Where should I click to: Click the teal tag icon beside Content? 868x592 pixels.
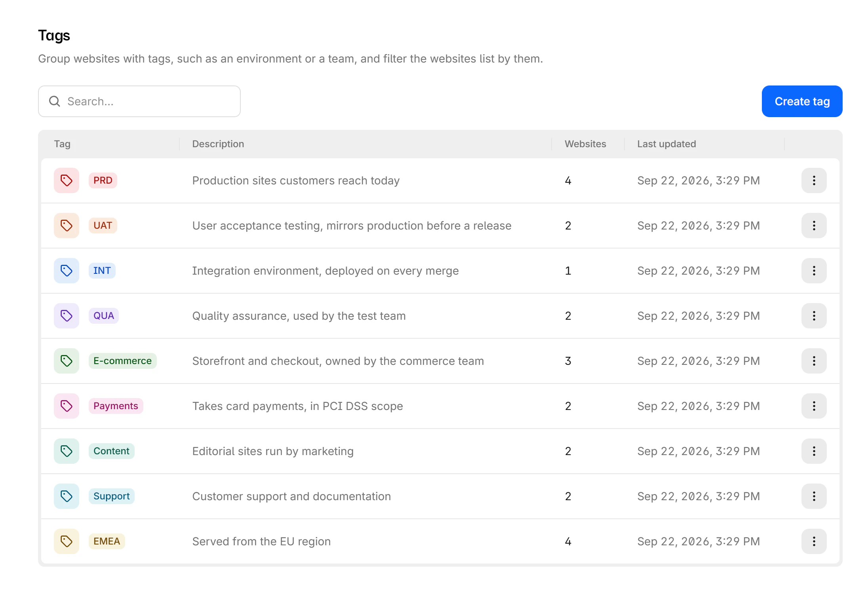[67, 451]
